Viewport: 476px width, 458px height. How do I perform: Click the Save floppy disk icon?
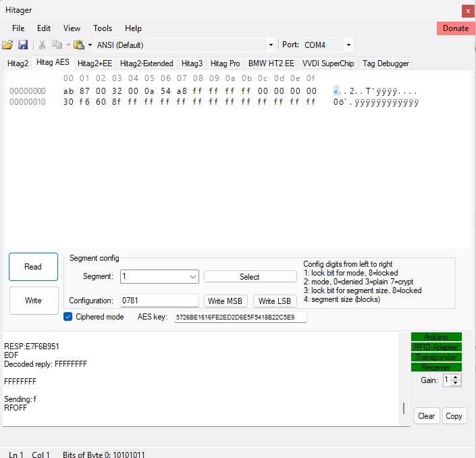click(23, 45)
